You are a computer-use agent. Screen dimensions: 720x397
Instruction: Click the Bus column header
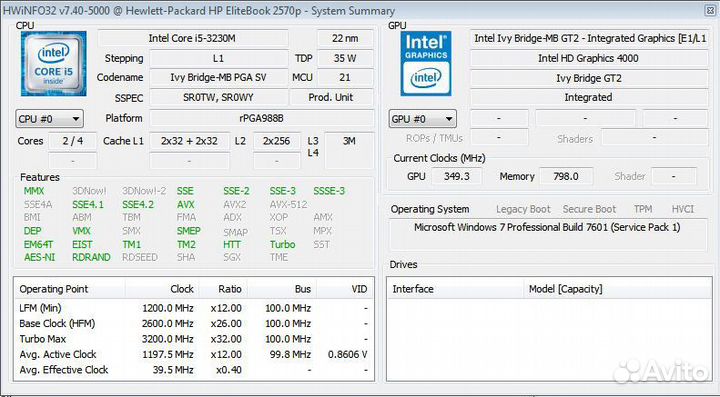click(281, 289)
